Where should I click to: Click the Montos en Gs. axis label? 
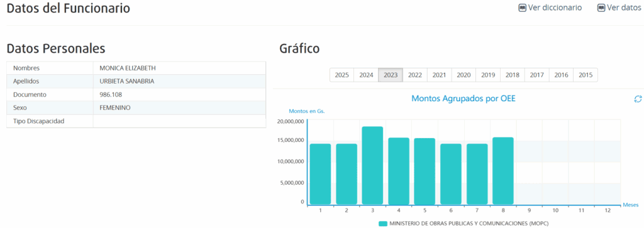(x=307, y=111)
